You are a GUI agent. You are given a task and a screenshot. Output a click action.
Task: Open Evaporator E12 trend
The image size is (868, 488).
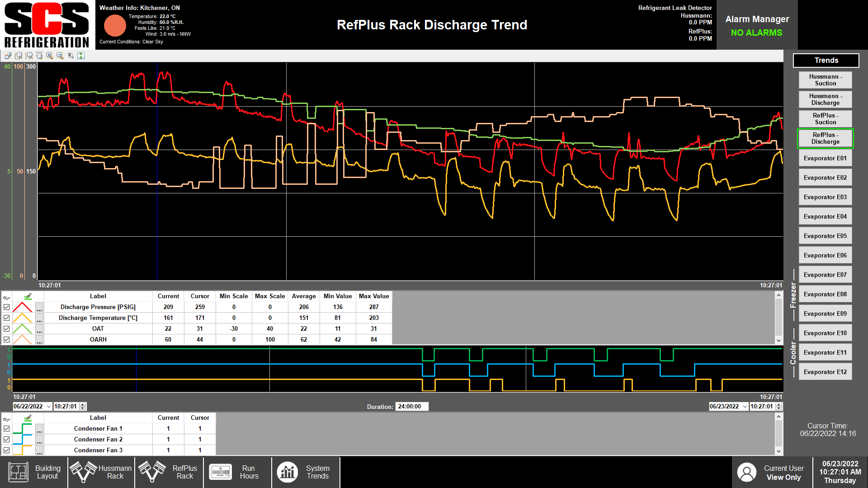point(825,372)
